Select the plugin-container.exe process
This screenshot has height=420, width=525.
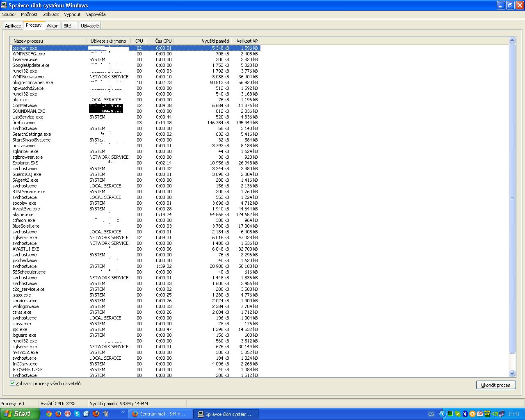point(136,82)
